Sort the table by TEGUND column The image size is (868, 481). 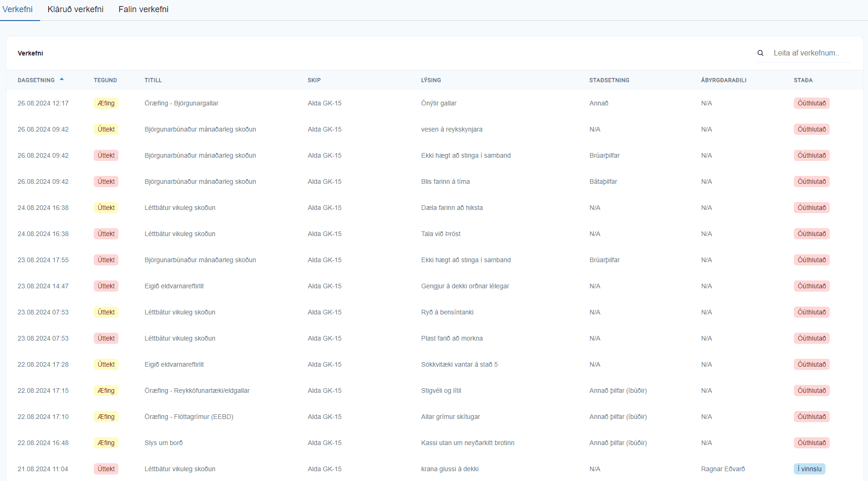(105, 80)
